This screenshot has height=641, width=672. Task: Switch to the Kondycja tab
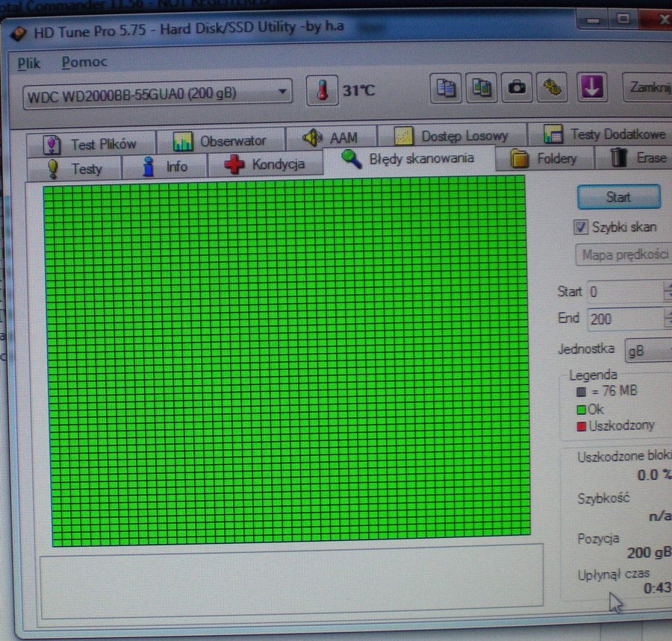pyautogui.click(x=265, y=165)
